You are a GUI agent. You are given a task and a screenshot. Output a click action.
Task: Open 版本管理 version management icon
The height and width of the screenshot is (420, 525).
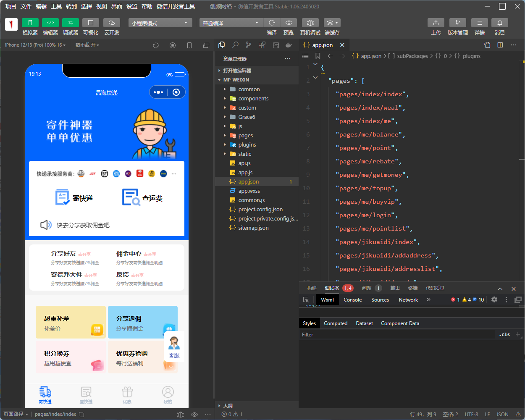(457, 23)
